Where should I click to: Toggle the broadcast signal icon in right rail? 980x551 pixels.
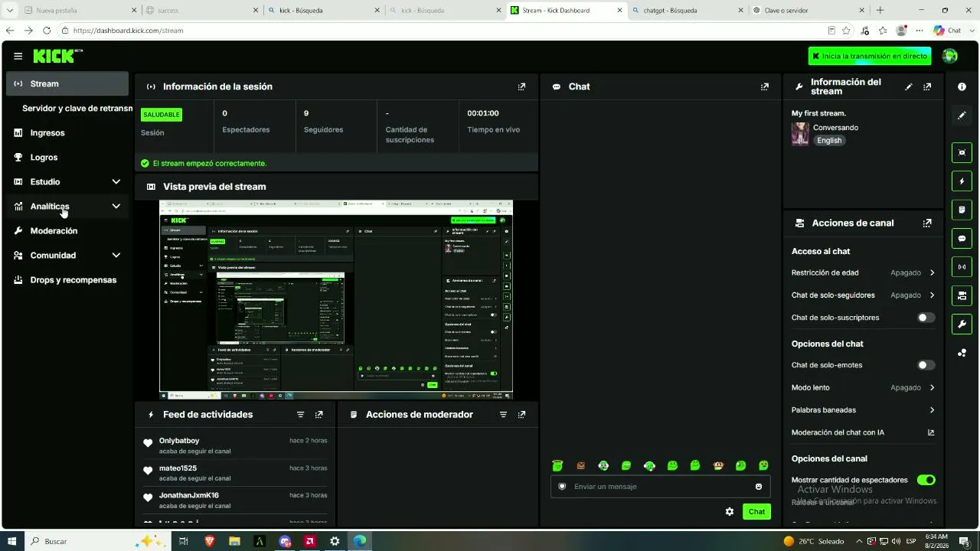[962, 266]
